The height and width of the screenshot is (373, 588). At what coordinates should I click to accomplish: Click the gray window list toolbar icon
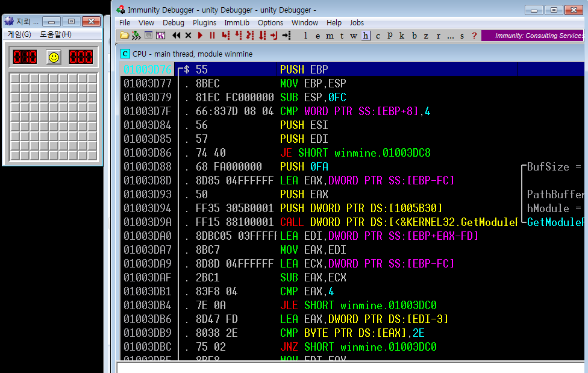coord(148,36)
